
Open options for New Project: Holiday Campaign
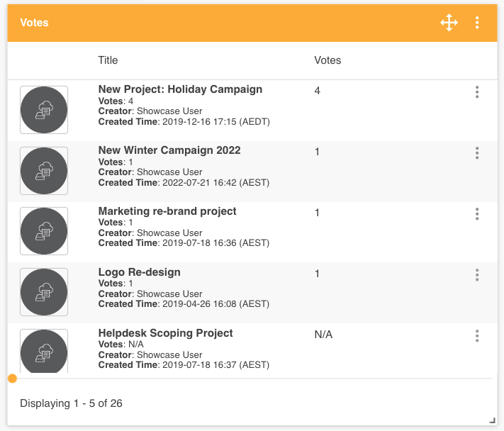pyautogui.click(x=477, y=92)
